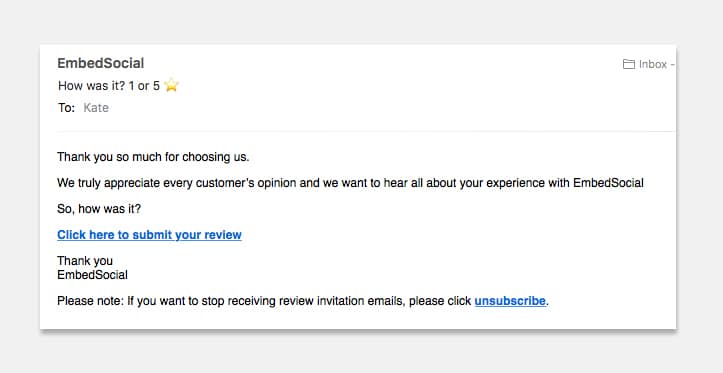Click the 'To:' field label

pos(66,108)
